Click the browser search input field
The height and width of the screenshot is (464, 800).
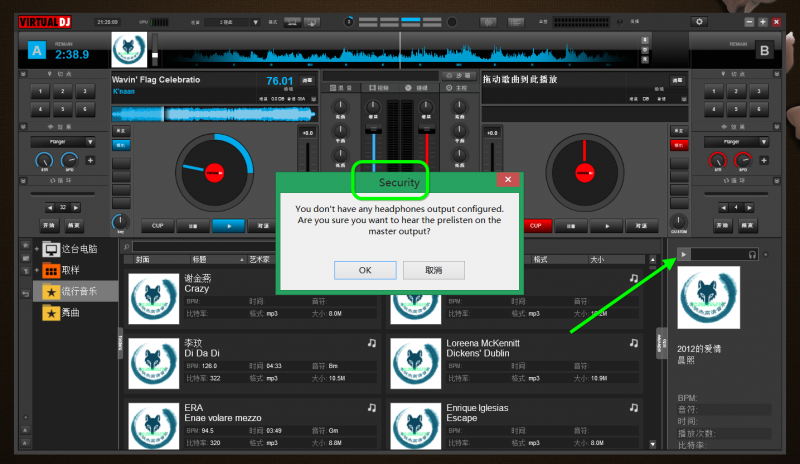(203, 247)
